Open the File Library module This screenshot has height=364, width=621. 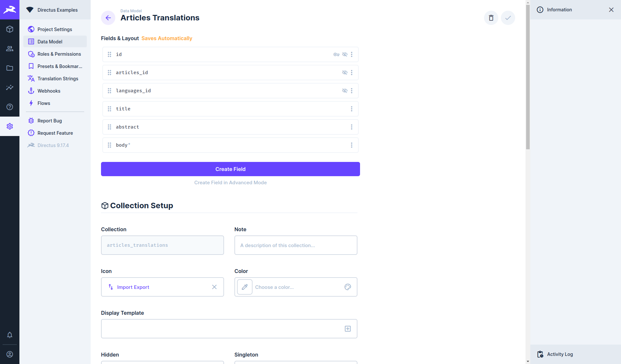click(x=10, y=68)
